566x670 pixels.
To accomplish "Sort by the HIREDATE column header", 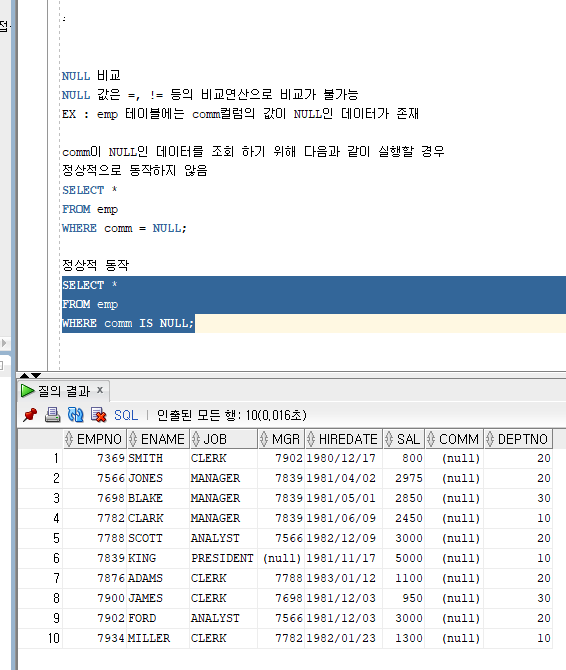I will coord(343,439).
